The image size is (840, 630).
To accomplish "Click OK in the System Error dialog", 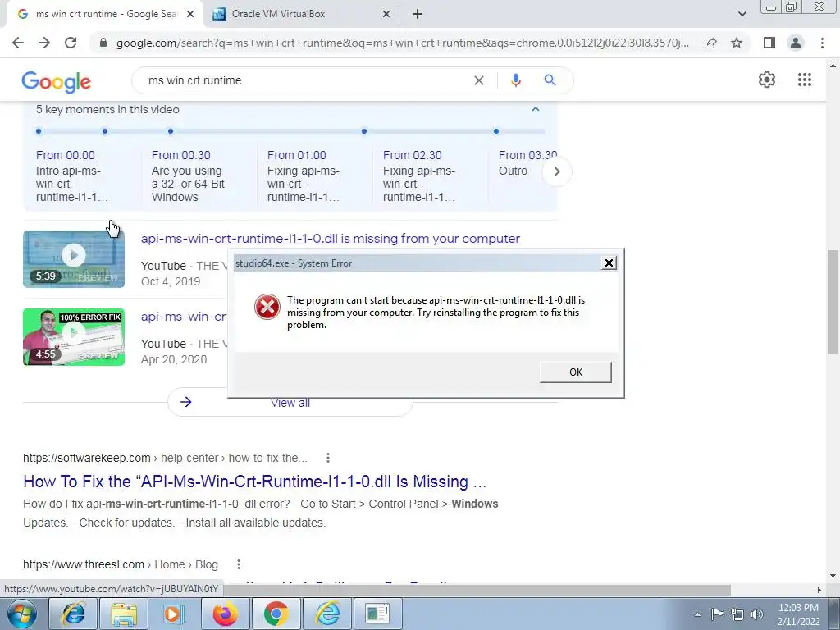I will (x=575, y=372).
